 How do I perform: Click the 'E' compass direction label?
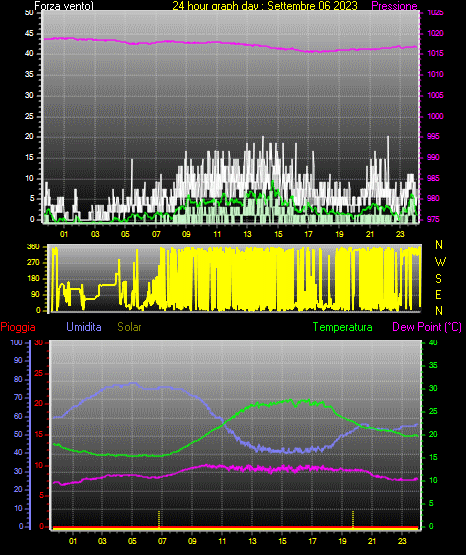click(x=438, y=294)
